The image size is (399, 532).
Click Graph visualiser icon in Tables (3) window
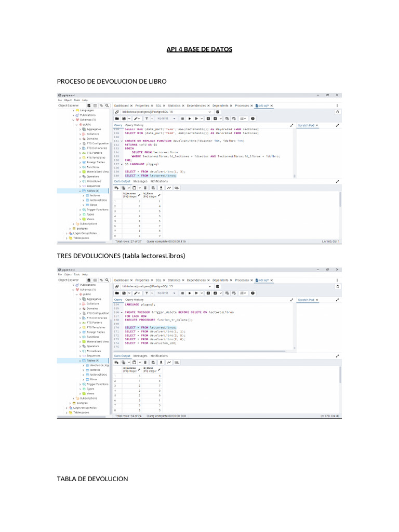click(x=169, y=188)
